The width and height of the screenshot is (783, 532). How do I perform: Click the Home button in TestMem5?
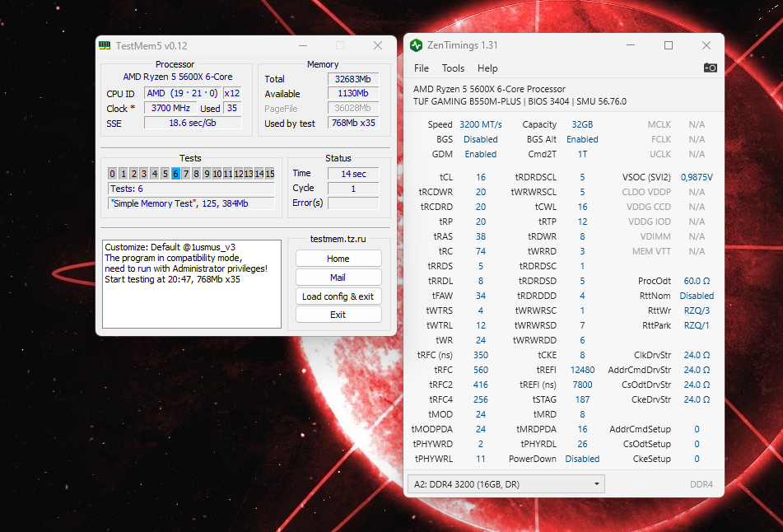(338, 258)
